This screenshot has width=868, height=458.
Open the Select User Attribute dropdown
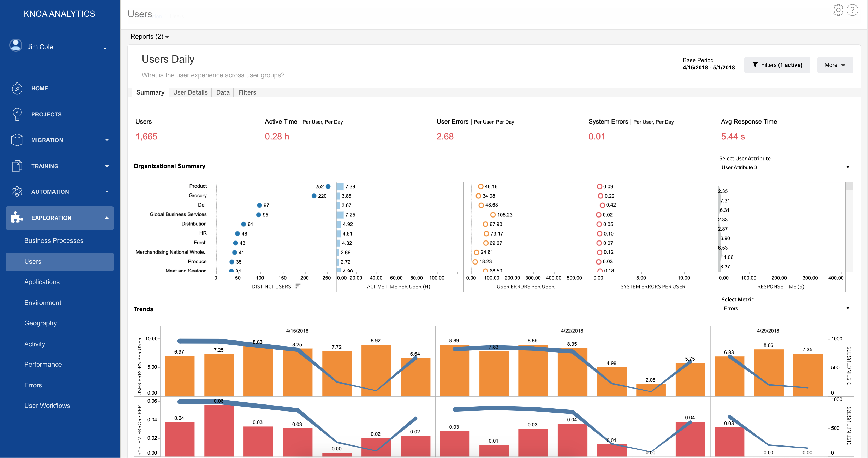[x=787, y=167]
